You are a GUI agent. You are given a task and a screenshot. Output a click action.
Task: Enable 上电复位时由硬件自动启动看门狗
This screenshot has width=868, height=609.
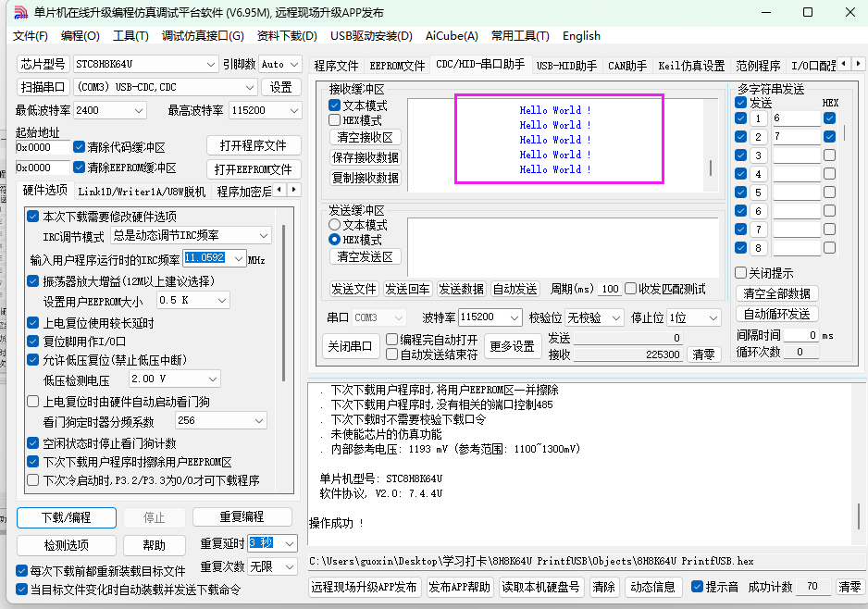(33, 402)
